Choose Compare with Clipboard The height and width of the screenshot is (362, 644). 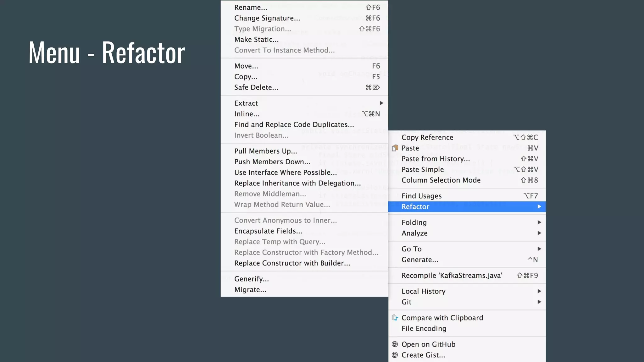(x=467, y=318)
